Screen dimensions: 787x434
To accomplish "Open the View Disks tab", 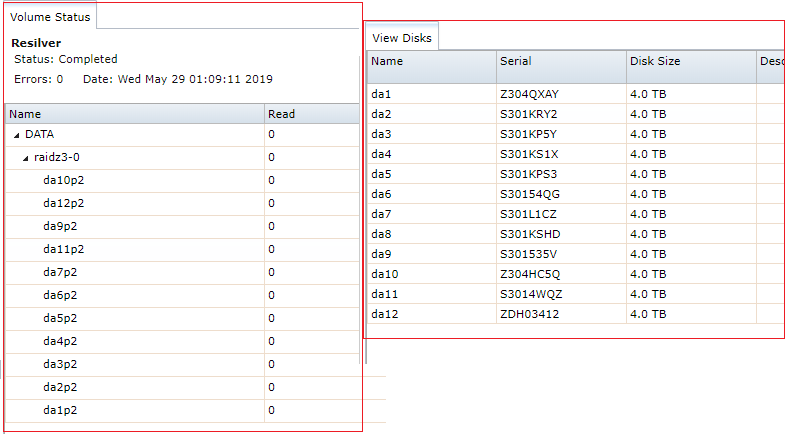I will (402, 38).
